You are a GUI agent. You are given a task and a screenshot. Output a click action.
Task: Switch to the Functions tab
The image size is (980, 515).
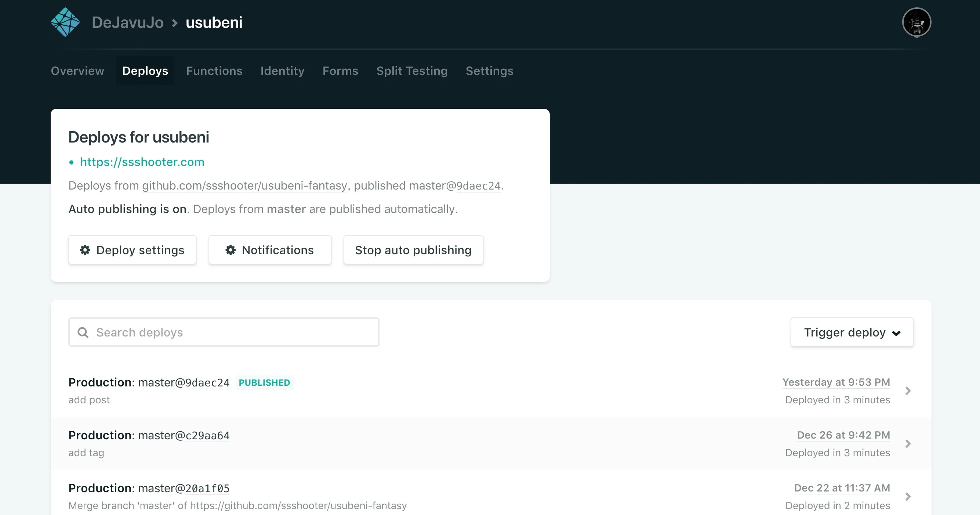click(x=214, y=71)
